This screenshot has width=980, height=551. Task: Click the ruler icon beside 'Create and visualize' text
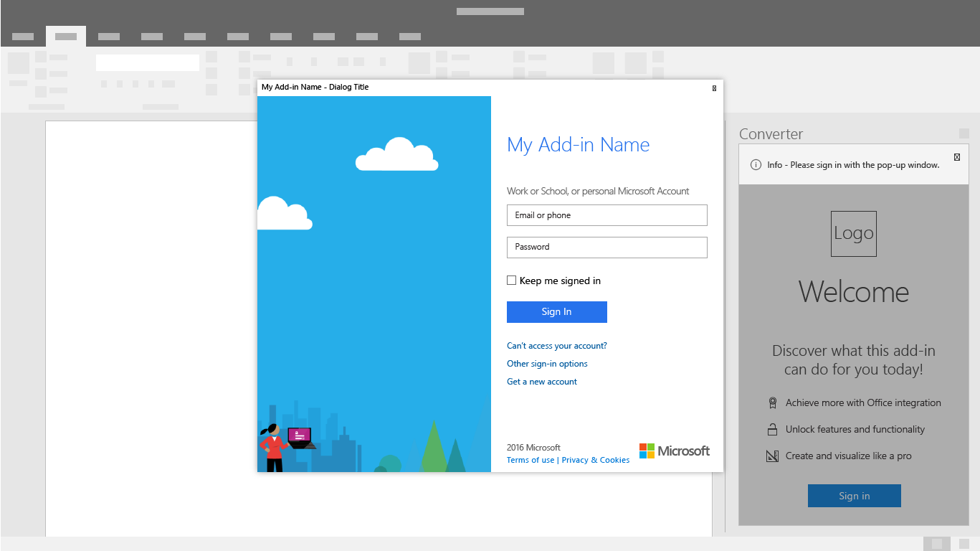click(x=772, y=456)
